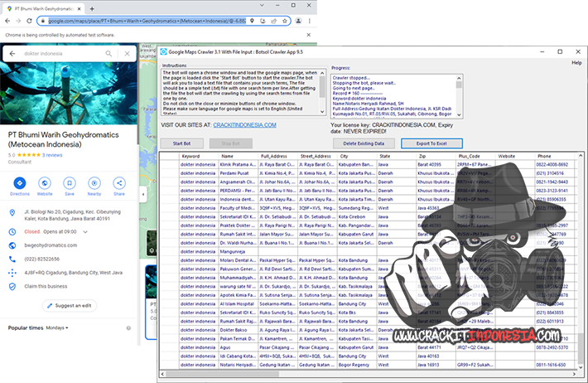Click the Share icon button
This screenshot has height=383, width=588.
119,182
